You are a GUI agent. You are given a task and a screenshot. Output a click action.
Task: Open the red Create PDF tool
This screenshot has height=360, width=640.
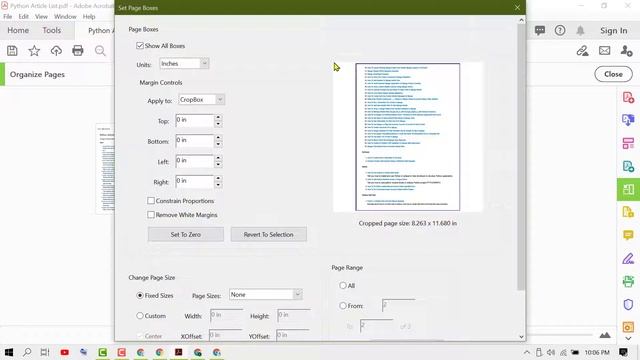click(628, 98)
